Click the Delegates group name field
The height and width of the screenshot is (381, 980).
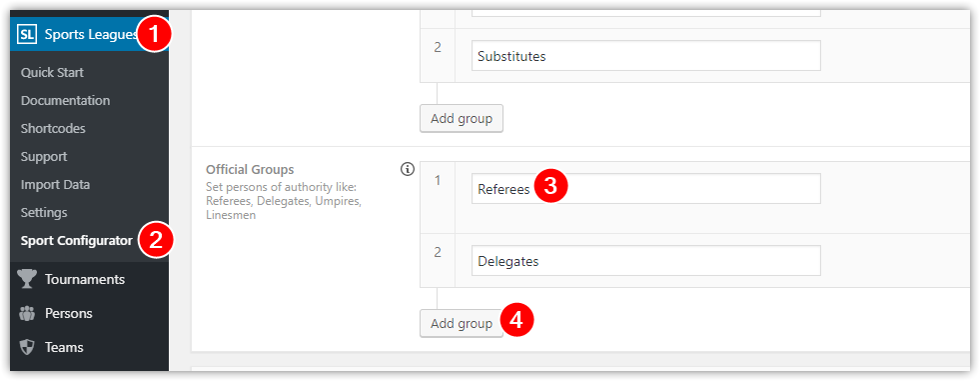pos(645,261)
